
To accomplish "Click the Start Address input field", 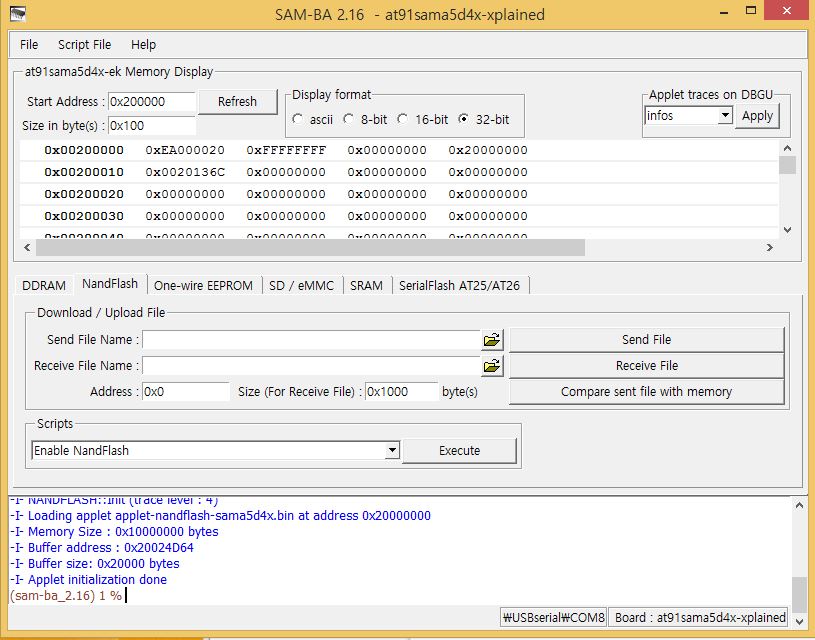I will pyautogui.click(x=150, y=102).
